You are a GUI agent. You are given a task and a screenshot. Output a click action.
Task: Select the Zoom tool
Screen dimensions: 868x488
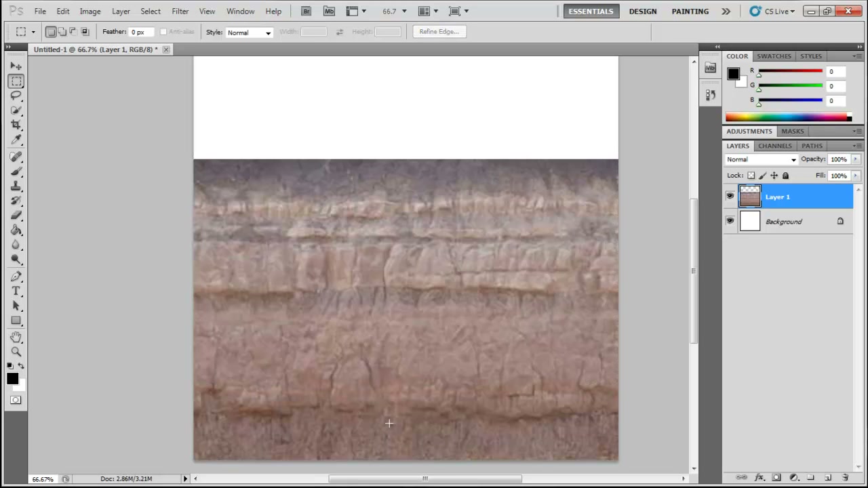click(x=16, y=352)
